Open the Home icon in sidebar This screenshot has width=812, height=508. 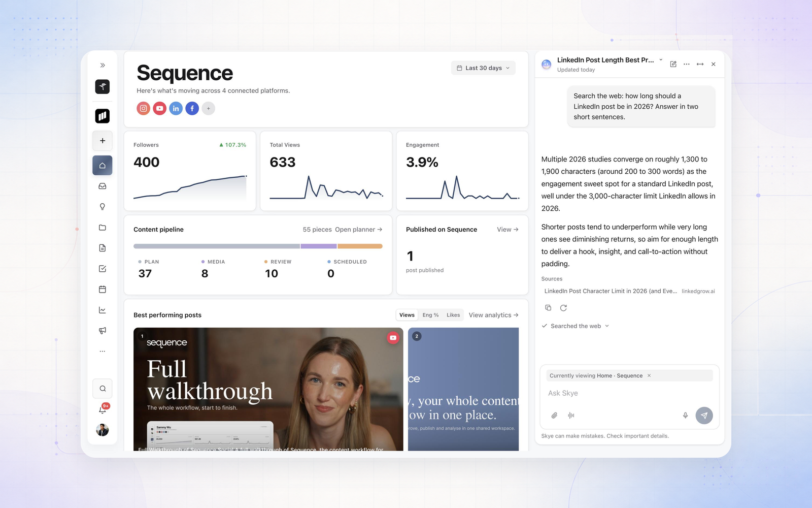click(103, 166)
